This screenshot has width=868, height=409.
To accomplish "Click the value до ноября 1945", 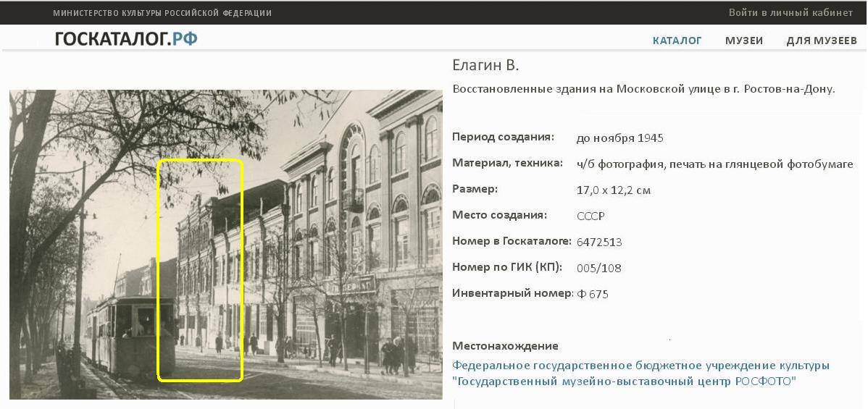I will pyautogui.click(x=619, y=138).
